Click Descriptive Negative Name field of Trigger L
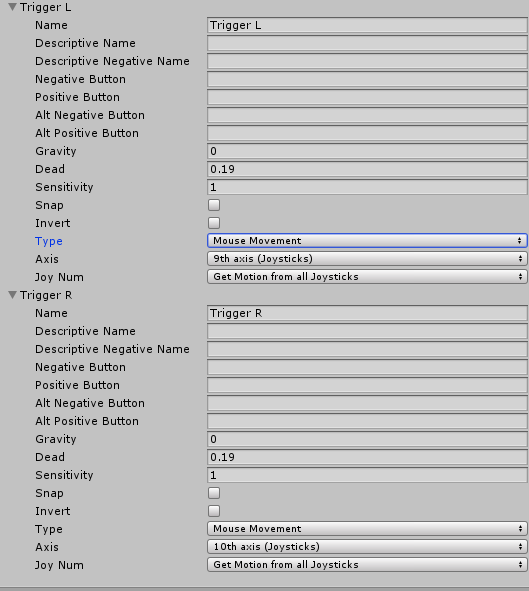Screen dimensions: 529x591 [x=367, y=61]
